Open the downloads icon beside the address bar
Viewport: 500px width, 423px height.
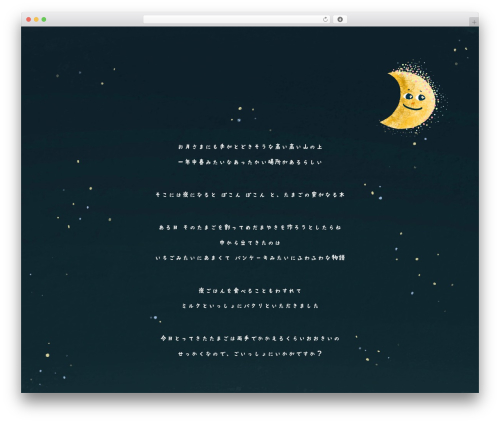(x=340, y=19)
